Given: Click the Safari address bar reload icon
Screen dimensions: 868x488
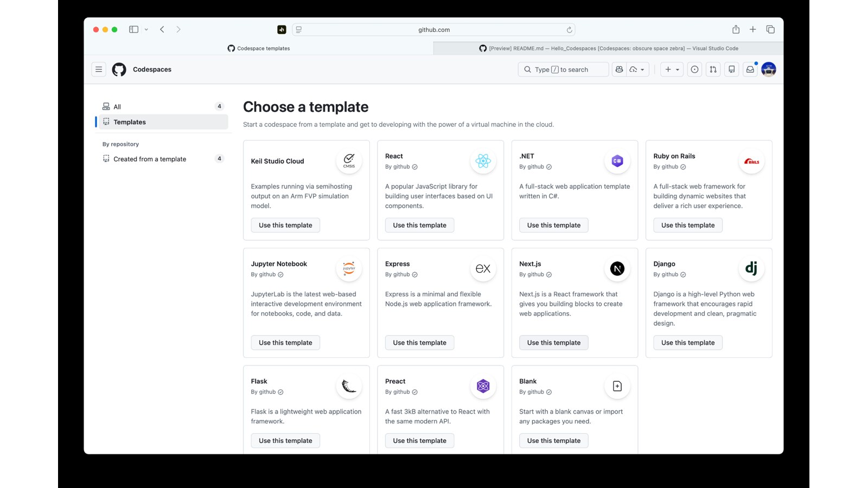Looking at the screenshot, I should point(569,30).
